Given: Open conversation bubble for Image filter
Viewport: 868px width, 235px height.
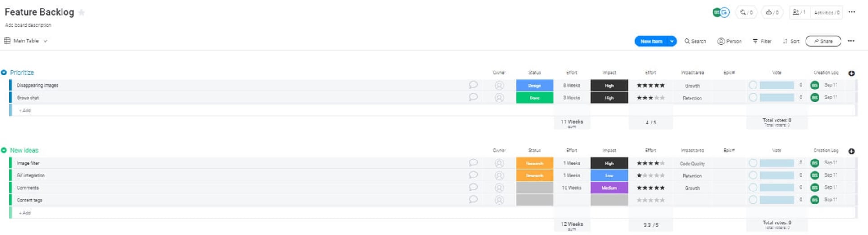Looking at the screenshot, I should 473,163.
